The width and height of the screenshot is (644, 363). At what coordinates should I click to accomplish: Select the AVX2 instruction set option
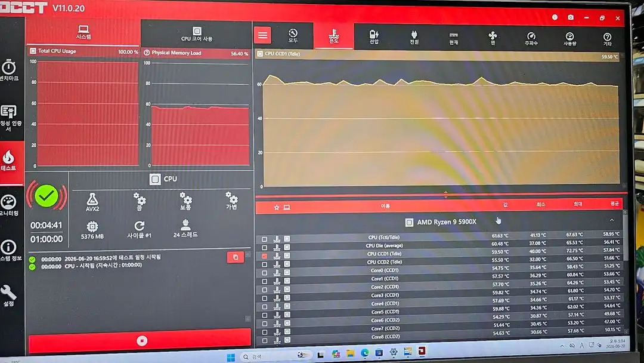pos(92,202)
